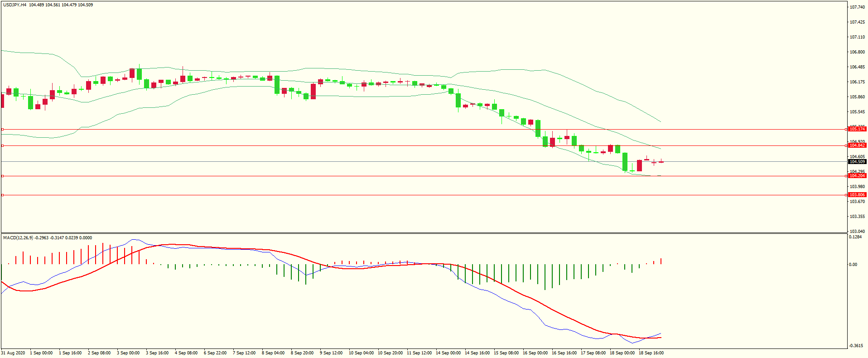The width and height of the screenshot is (868, 358).
Task: Click the USDJPY,H4 chart title text
Action: point(14,5)
